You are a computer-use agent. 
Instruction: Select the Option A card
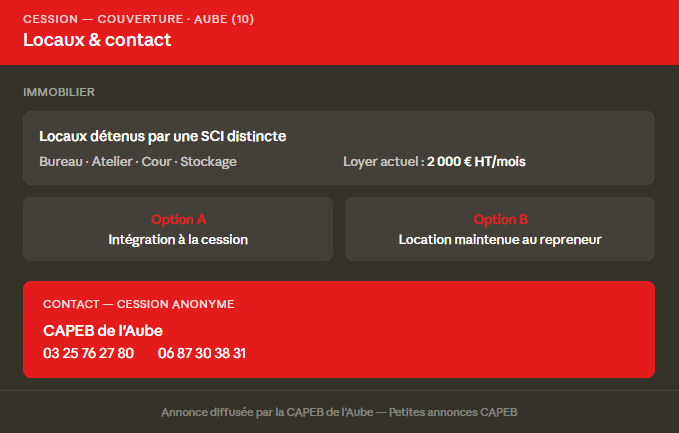[178, 229]
